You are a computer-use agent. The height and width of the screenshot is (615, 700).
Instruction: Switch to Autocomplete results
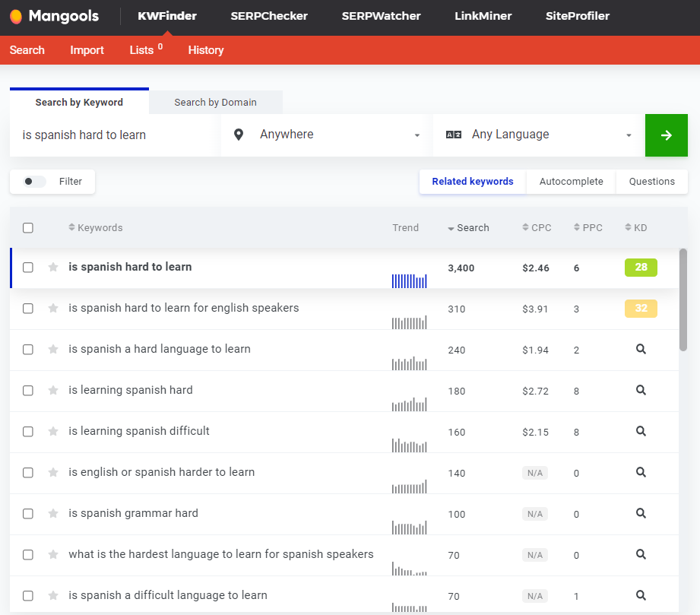click(x=571, y=182)
